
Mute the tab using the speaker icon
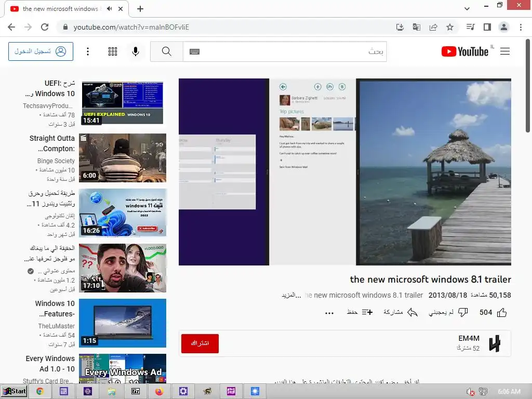[109, 9]
